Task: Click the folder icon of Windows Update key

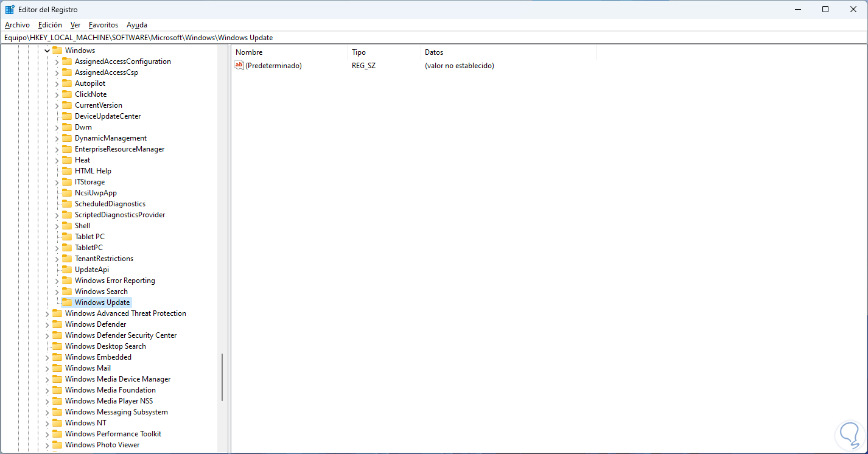Action: tap(67, 302)
